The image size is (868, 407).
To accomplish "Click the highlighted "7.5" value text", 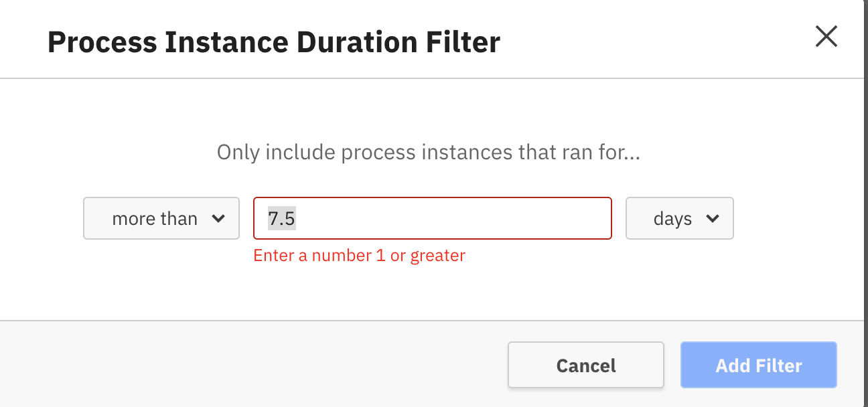I will pos(282,219).
